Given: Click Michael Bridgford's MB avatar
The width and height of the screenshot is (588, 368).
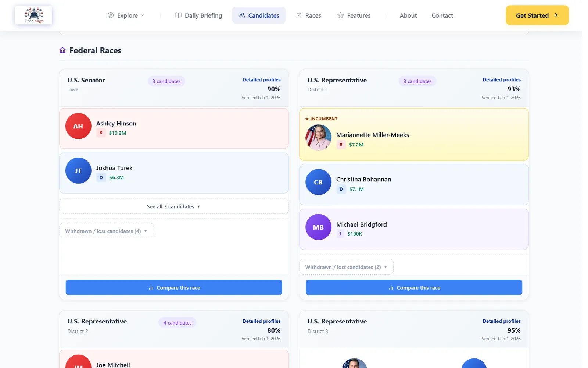Looking at the screenshot, I should (318, 227).
